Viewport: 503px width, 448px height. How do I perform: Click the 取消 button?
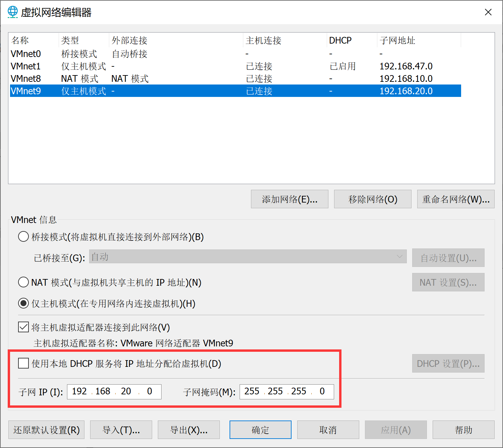tap(328, 430)
